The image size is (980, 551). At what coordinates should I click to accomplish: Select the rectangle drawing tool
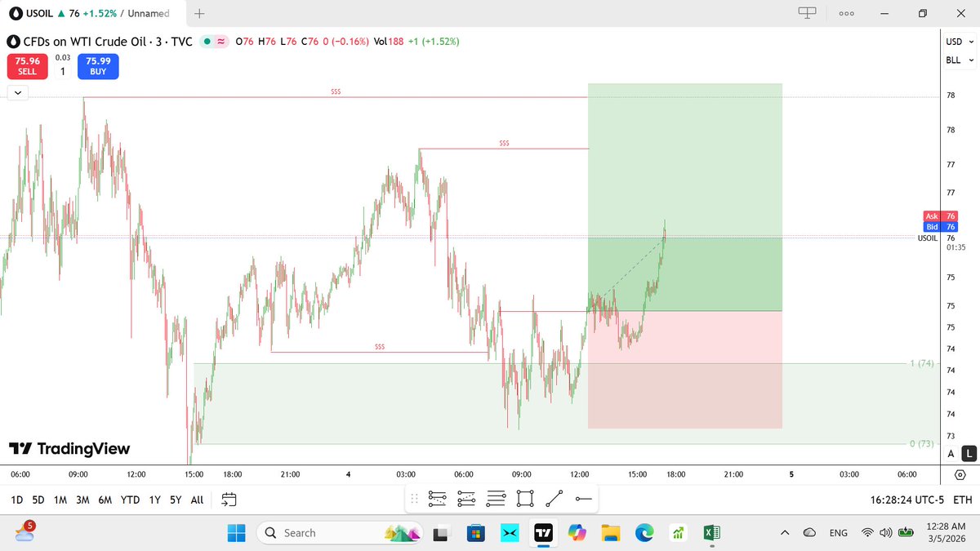pyautogui.click(x=525, y=498)
